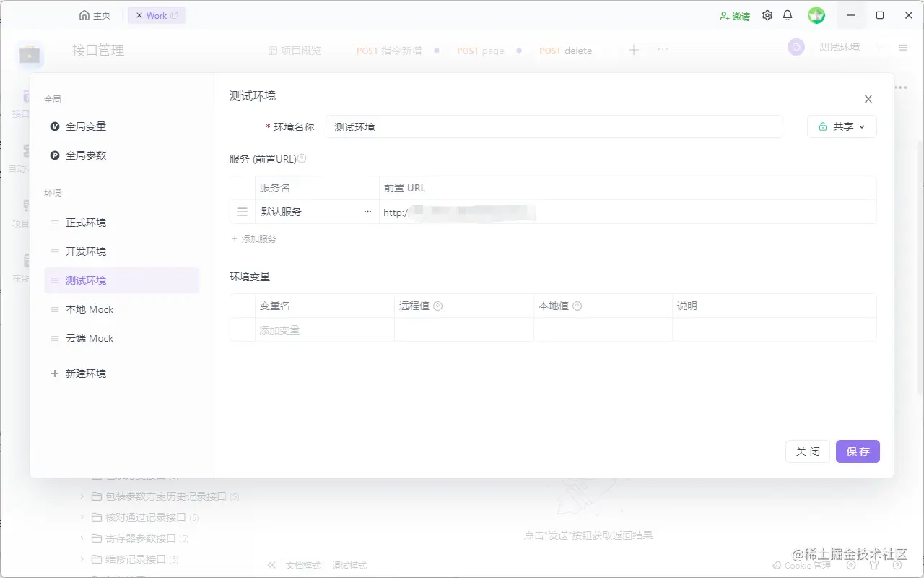Viewport: 924px width, 578px height.
Task: Click the drag handle beside 正式环境
Action: (55, 223)
